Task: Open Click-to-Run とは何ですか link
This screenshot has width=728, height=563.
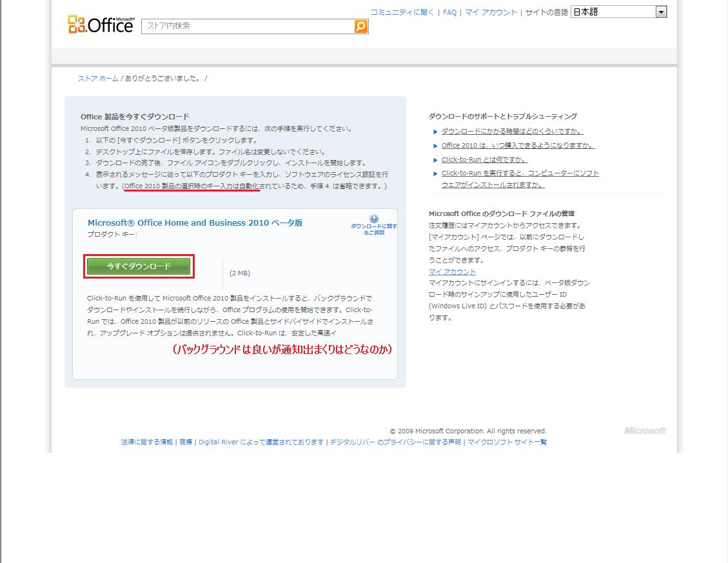Action: [x=484, y=159]
